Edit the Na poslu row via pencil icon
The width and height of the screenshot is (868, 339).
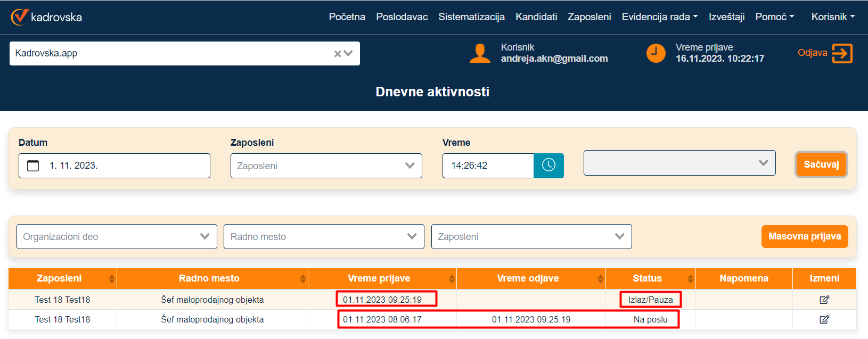[824, 319]
